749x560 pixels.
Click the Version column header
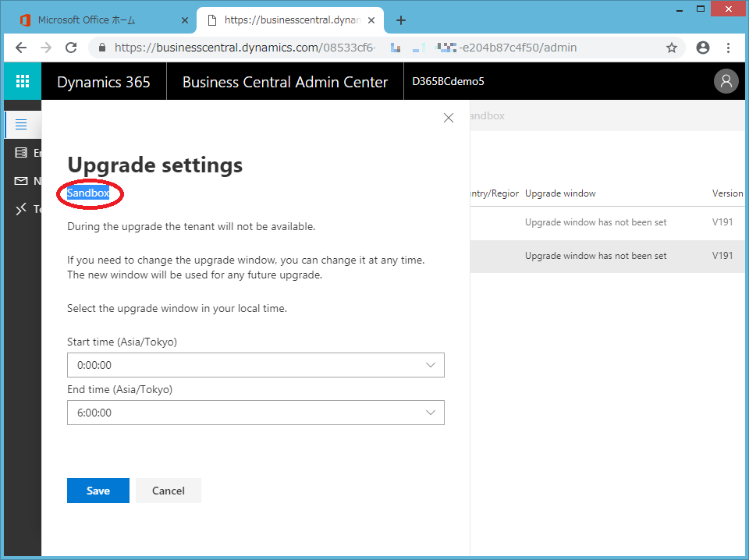click(727, 193)
